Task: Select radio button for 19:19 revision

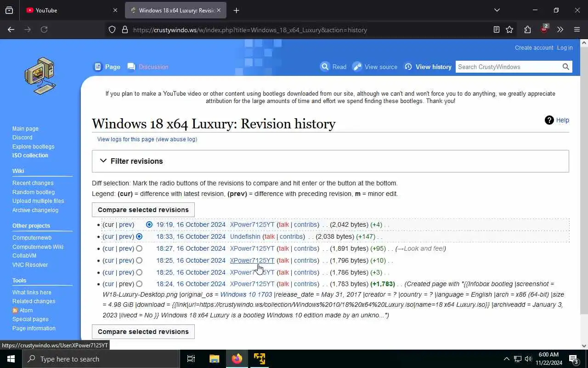Action: coord(149,224)
